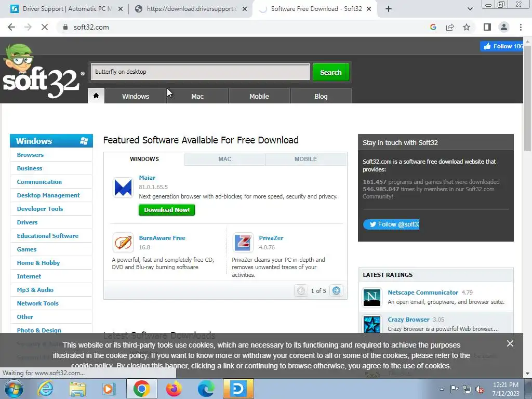This screenshot has width=532, height=399.
Task: Open the Chrome profile avatar
Action: click(504, 27)
